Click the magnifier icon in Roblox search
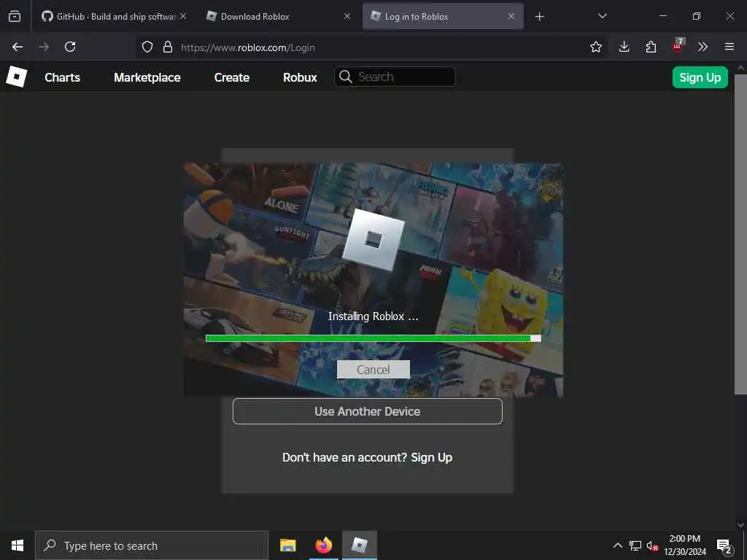The width and height of the screenshot is (747, 560). (346, 77)
